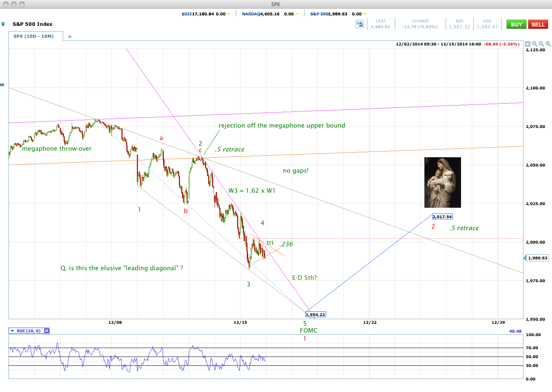
Task: Open the research microscope icon beside LAST
Action: [x=360, y=24]
